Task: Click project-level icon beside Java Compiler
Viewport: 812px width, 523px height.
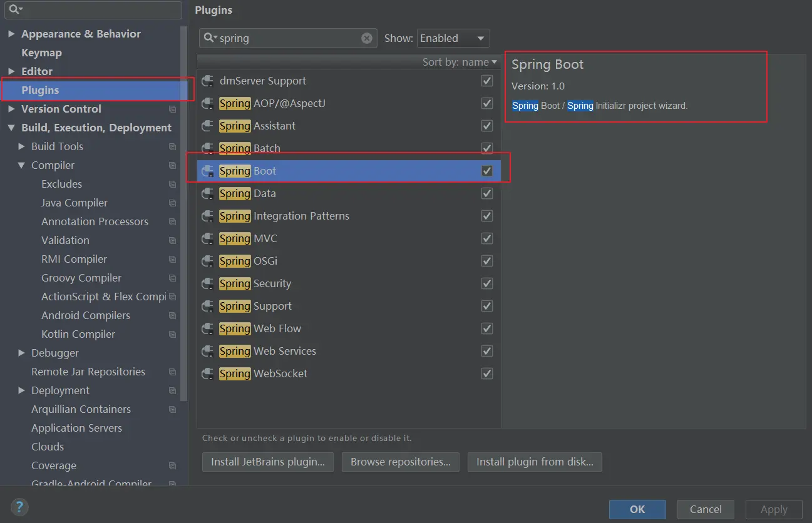Action: 173,203
